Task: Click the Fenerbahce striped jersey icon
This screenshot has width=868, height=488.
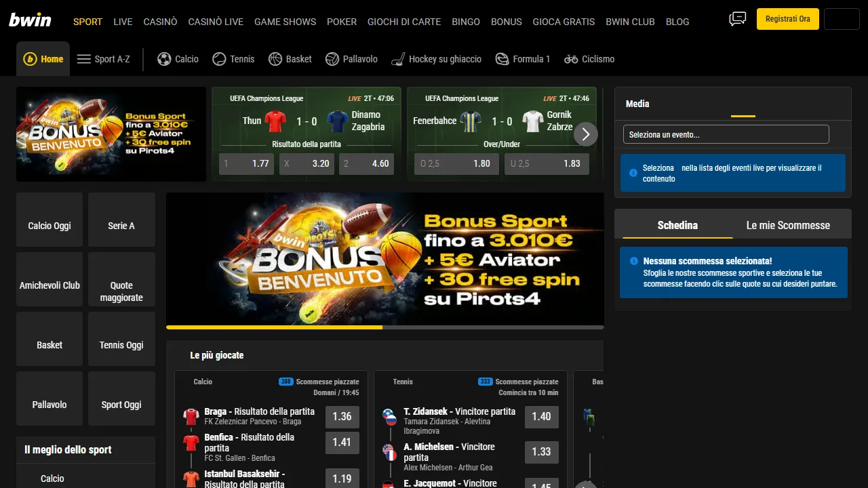Action: (x=471, y=121)
